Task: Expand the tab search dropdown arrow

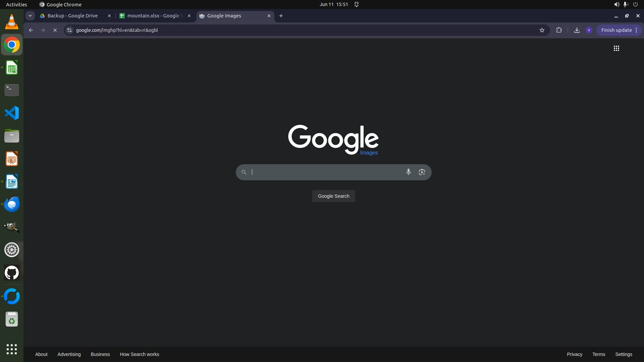Action: coord(30,16)
